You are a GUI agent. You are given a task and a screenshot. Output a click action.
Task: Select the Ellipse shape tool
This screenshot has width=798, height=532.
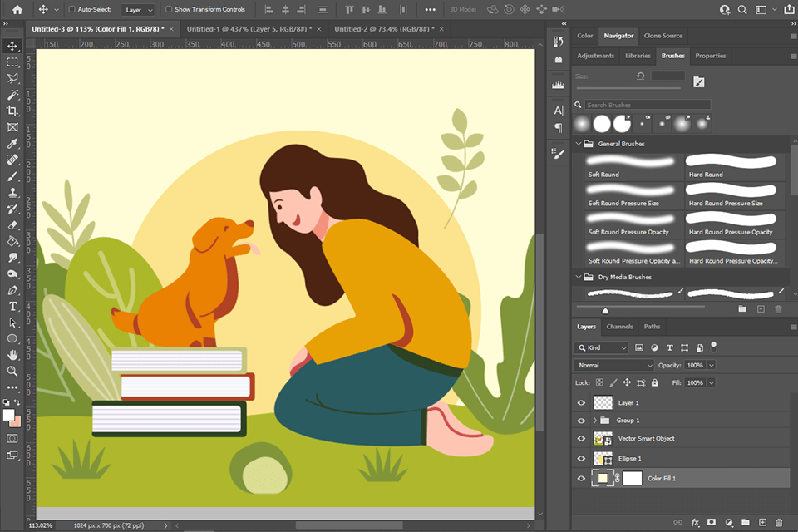12,339
